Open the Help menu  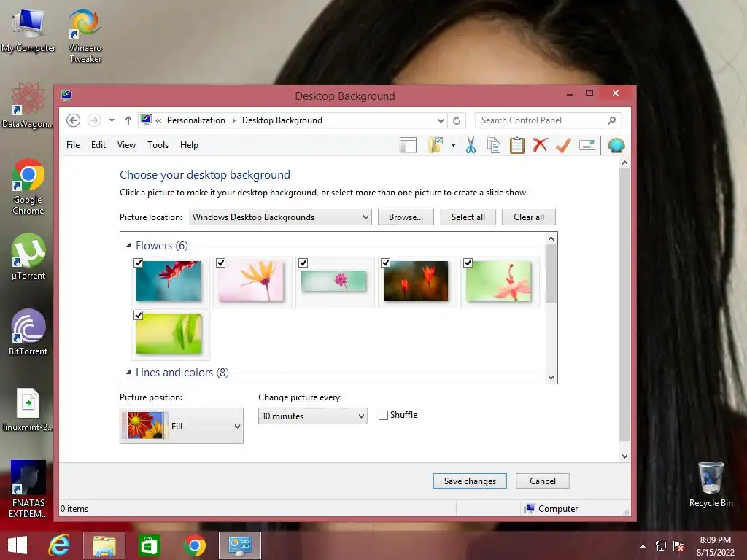click(x=189, y=145)
